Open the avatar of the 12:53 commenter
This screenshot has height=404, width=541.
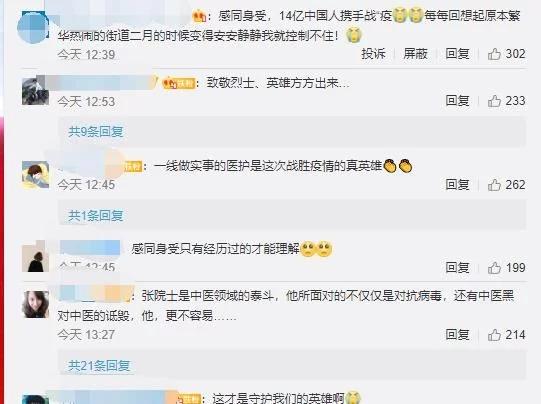[35, 91]
